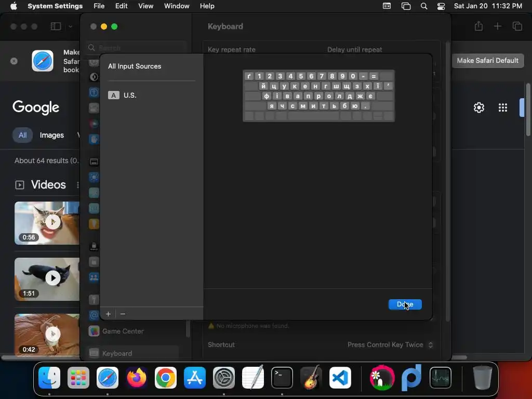Click the Safari page vertical scrollbar

[528, 110]
